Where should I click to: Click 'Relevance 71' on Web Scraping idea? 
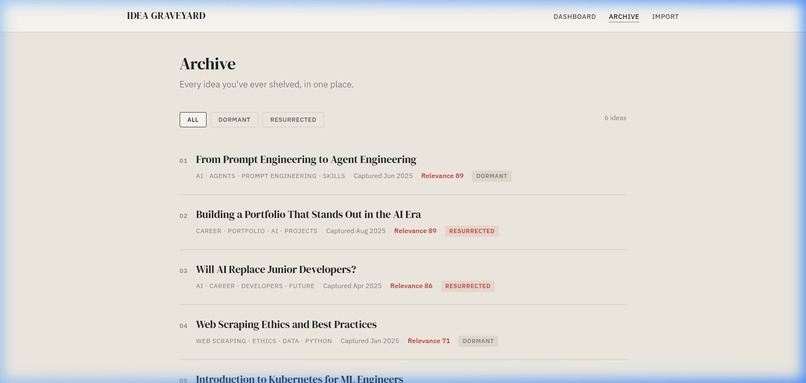tap(429, 341)
